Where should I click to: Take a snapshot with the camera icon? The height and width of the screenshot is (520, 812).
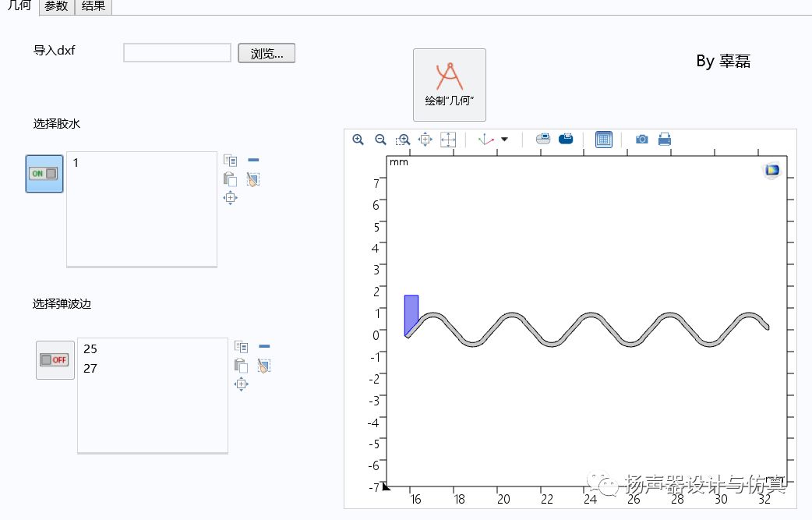[641, 140]
